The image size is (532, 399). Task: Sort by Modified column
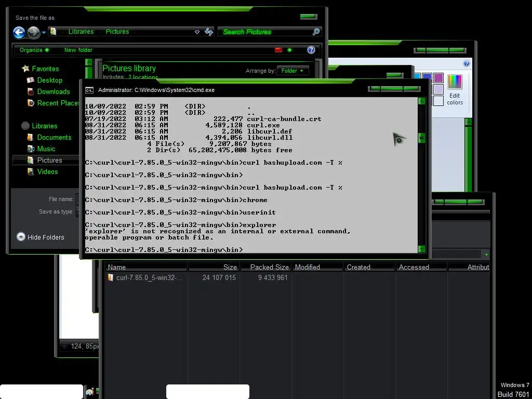[317, 268]
